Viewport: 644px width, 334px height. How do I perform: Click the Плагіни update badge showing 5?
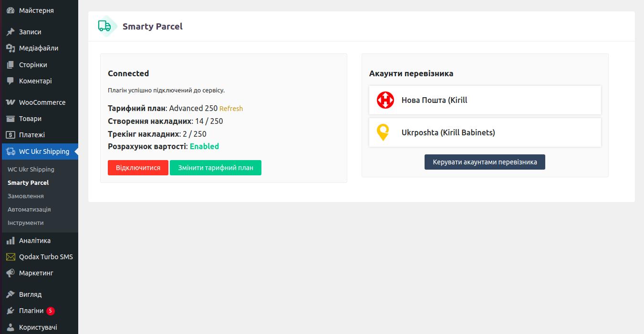click(51, 311)
